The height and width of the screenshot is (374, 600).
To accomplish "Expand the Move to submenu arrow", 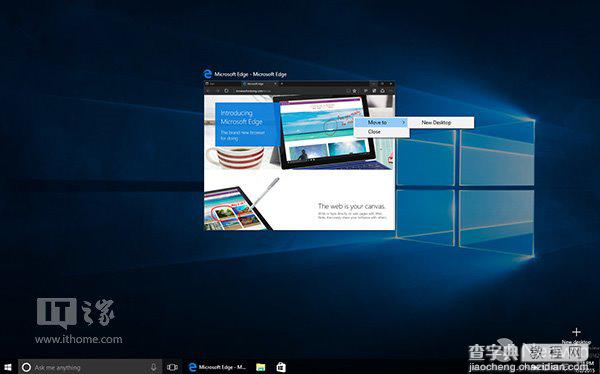I will (x=403, y=122).
